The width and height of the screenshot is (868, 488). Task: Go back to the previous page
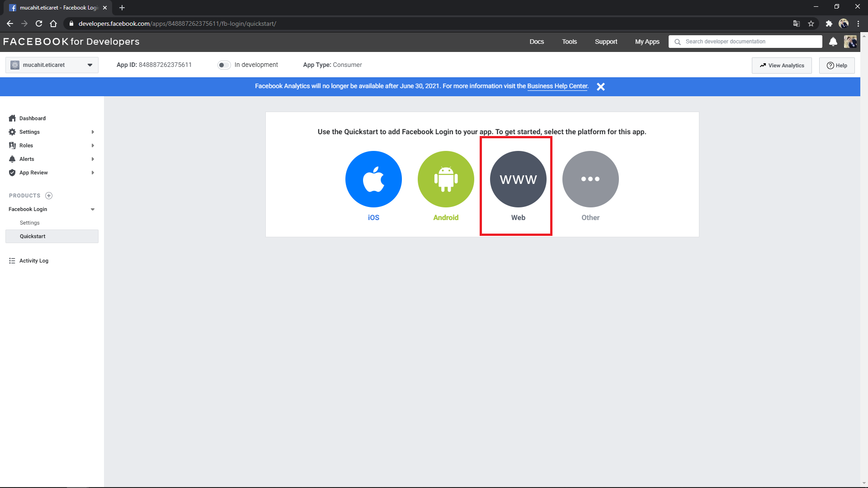click(x=10, y=23)
